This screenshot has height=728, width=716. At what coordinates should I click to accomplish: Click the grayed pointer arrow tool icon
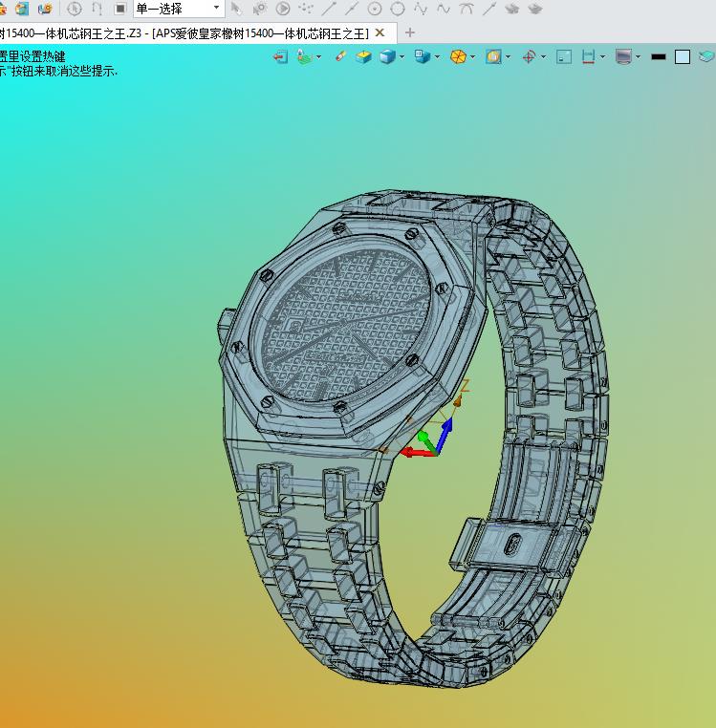(x=236, y=9)
